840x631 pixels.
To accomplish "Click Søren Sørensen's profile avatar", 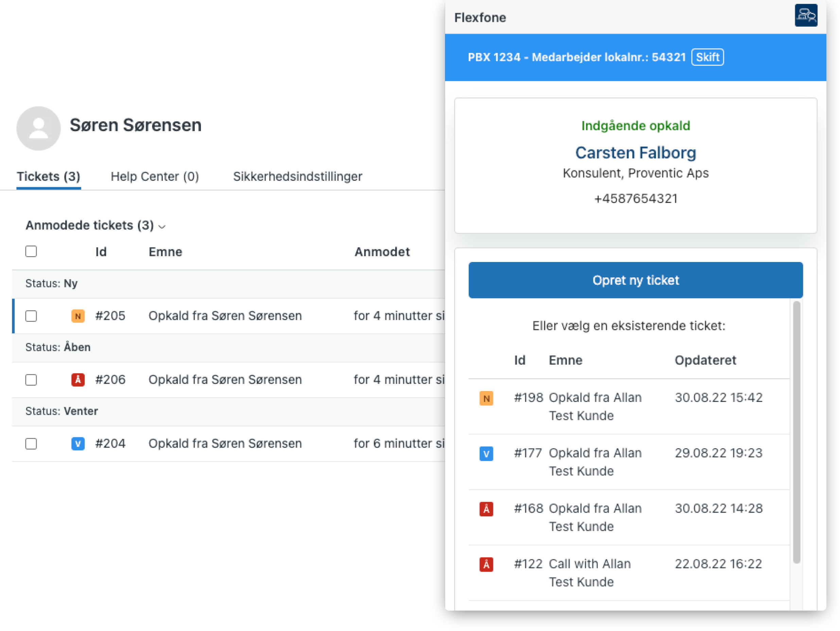I will pos(38,128).
